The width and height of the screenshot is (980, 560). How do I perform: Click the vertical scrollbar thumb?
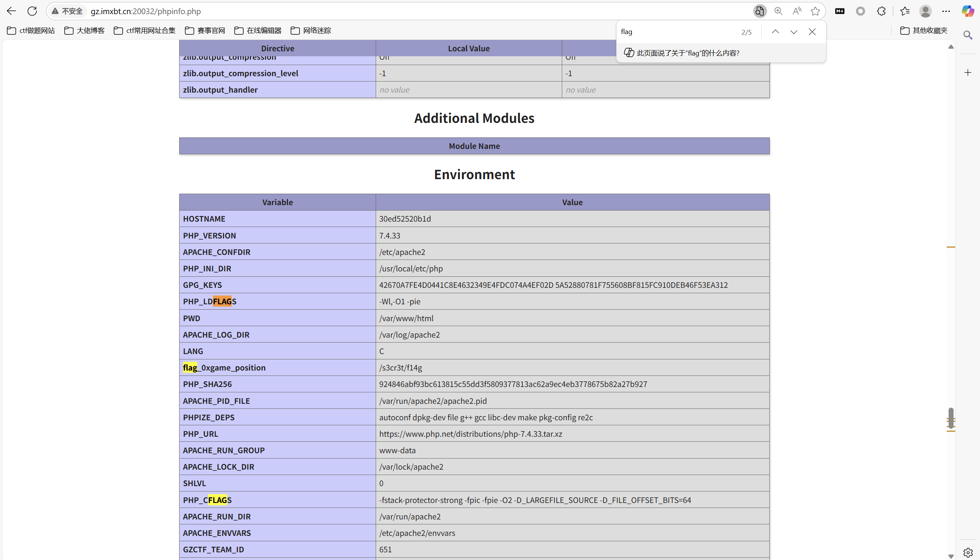tap(951, 418)
